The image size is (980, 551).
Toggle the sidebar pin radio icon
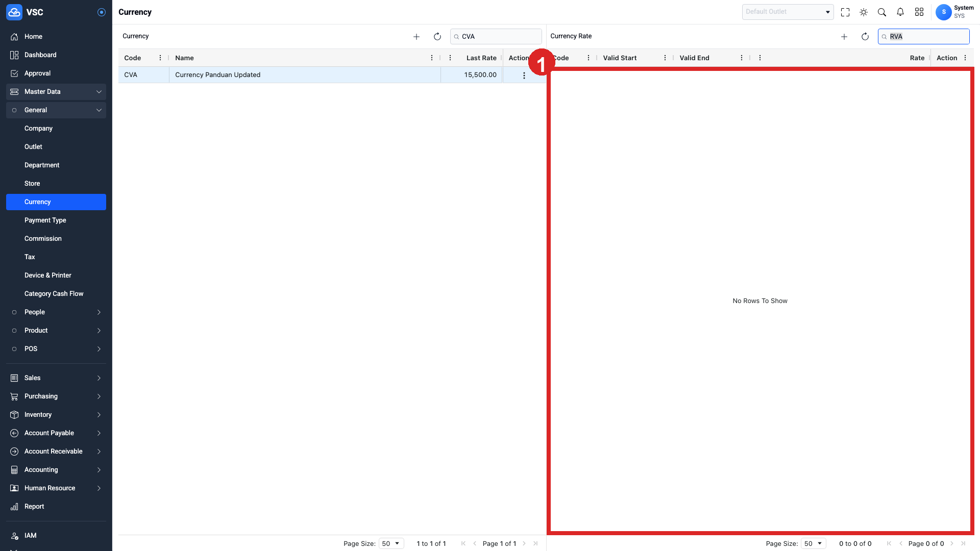tap(102, 12)
